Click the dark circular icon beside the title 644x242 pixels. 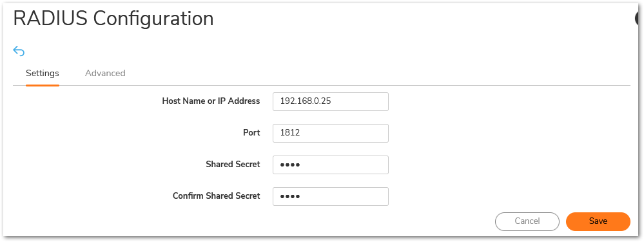(639, 19)
